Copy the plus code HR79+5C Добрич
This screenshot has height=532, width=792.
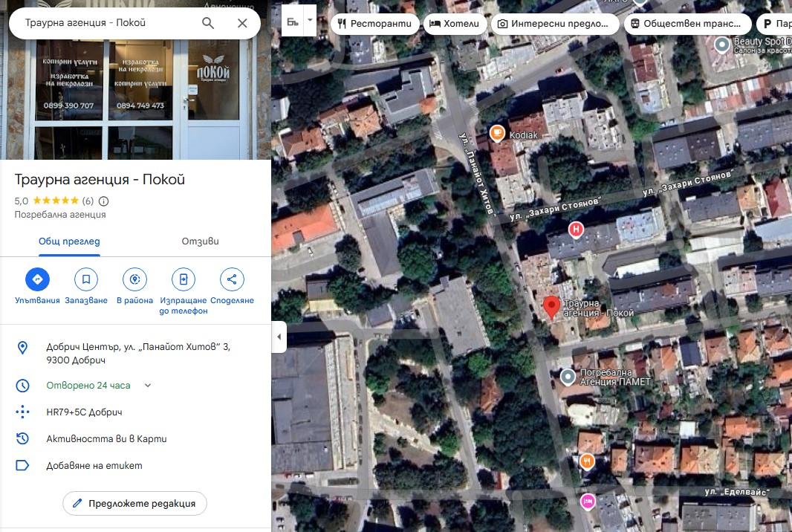(x=85, y=412)
